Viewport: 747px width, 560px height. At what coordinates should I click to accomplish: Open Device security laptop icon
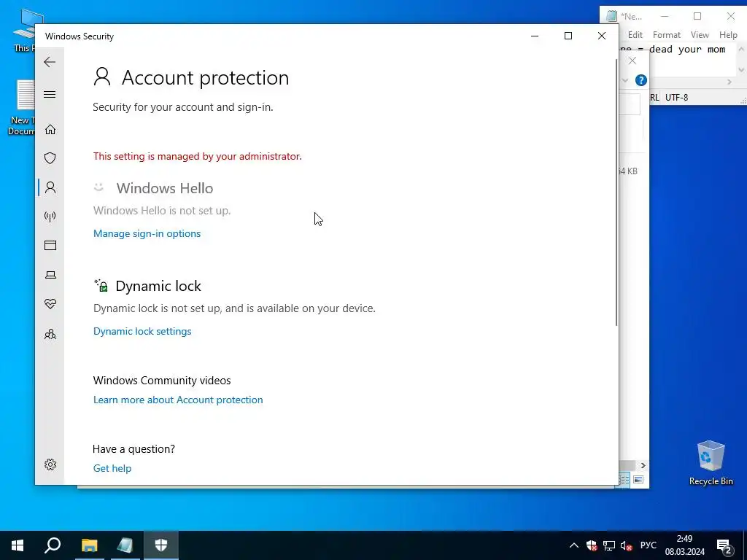[x=50, y=275]
